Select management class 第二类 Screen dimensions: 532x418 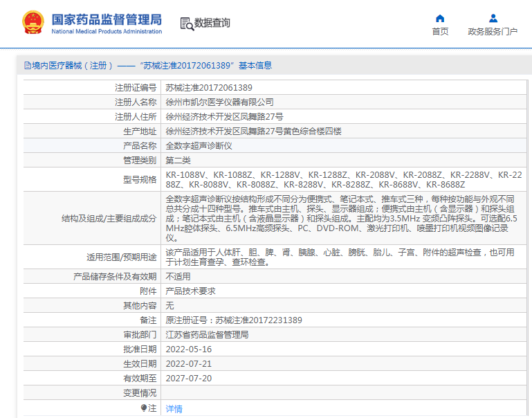tap(178, 161)
